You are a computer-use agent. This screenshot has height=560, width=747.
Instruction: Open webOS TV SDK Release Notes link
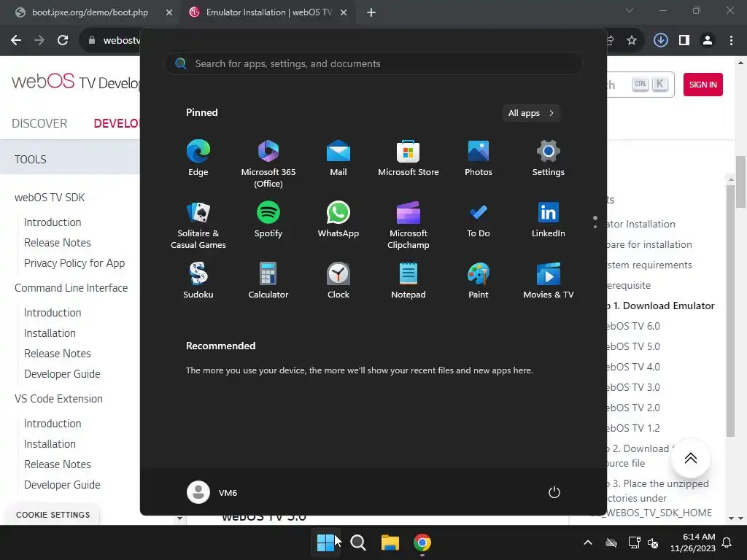pos(57,242)
